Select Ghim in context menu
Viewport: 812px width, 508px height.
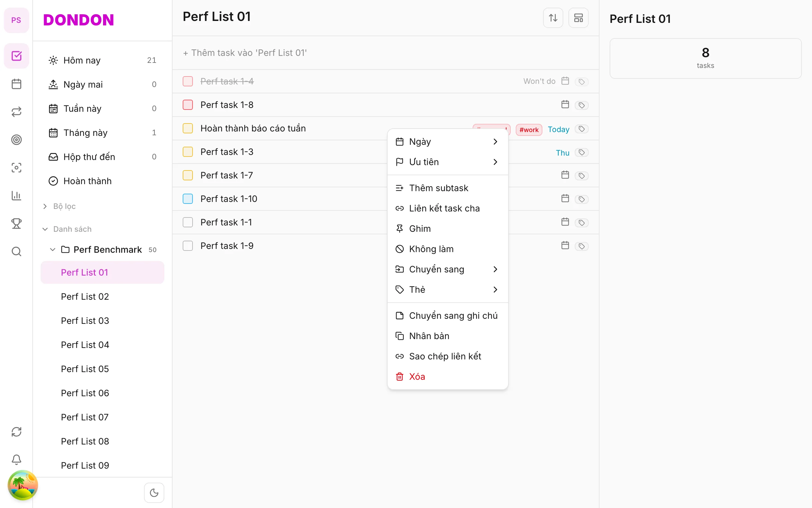pos(447,229)
